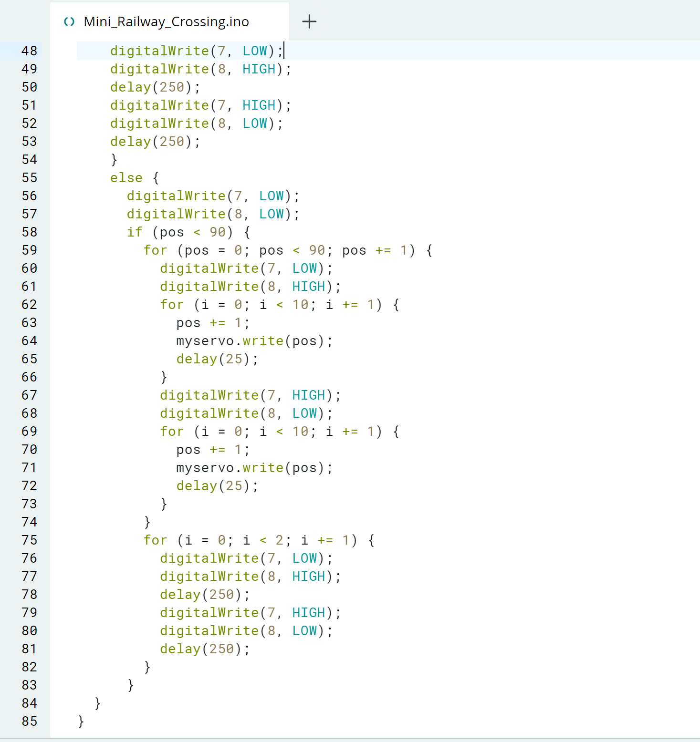Click 'digitalWrite(8, LOW);' on line 57

click(x=213, y=214)
